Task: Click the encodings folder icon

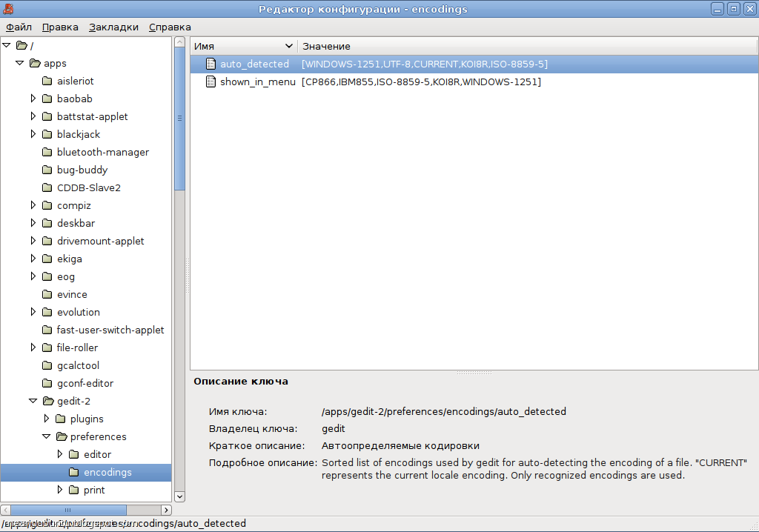Action: 73,472
